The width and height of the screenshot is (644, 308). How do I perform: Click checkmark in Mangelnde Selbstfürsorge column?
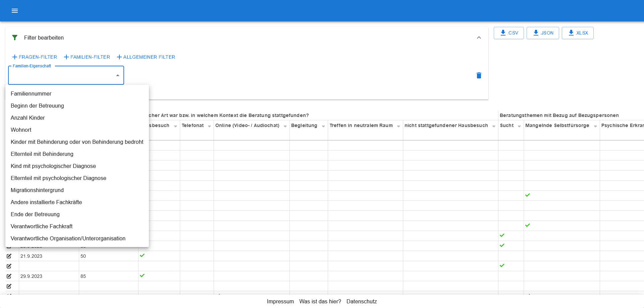(x=527, y=195)
